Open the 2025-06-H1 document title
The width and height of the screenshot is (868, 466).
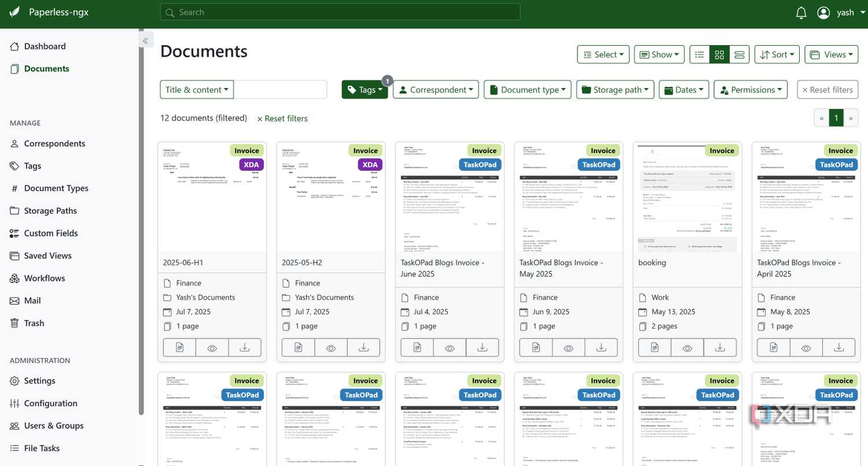(x=183, y=262)
